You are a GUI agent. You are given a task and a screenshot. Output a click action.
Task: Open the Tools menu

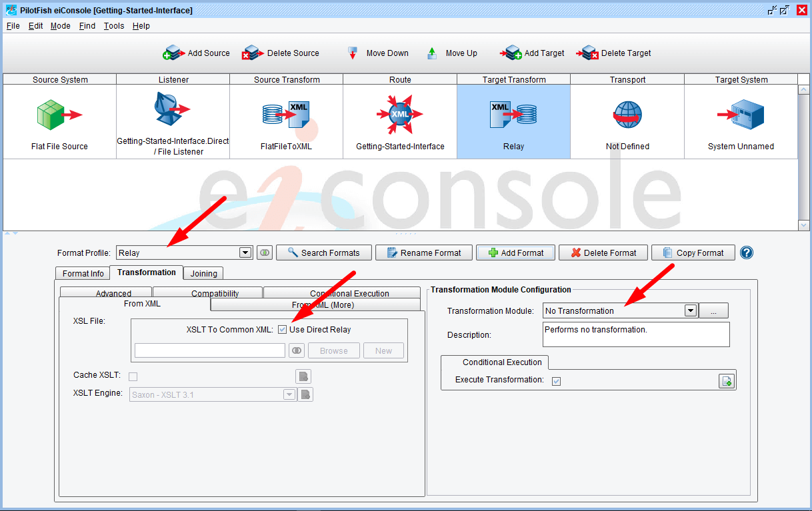114,26
